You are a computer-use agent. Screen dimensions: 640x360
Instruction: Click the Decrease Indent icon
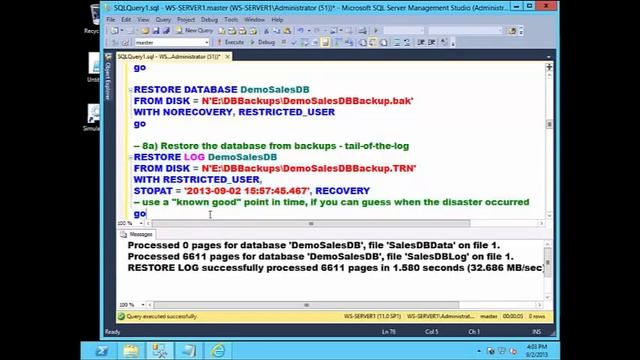coord(421,42)
